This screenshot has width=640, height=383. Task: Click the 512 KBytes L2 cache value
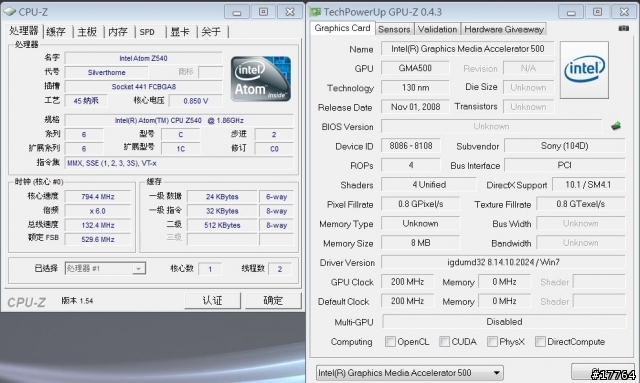point(222,225)
